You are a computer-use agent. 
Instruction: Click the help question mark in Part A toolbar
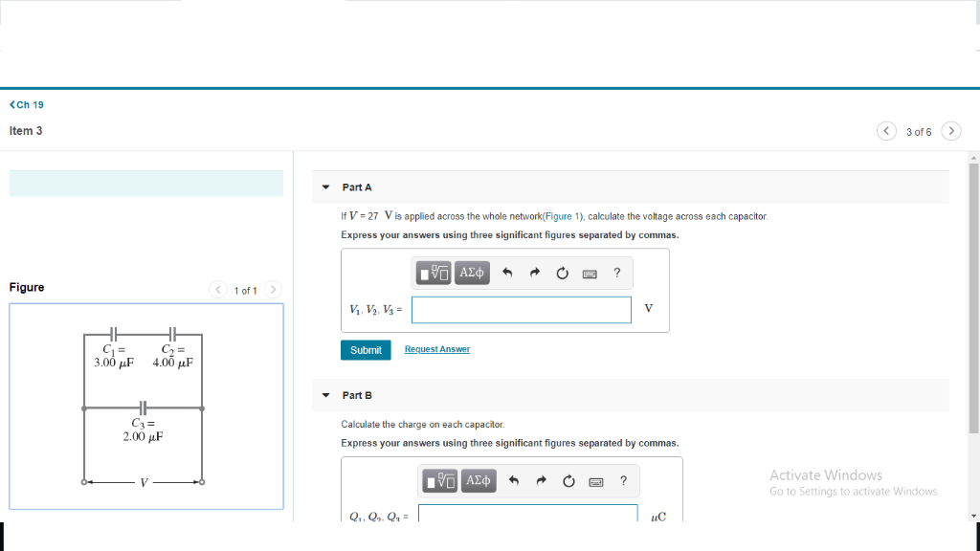[616, 273]
